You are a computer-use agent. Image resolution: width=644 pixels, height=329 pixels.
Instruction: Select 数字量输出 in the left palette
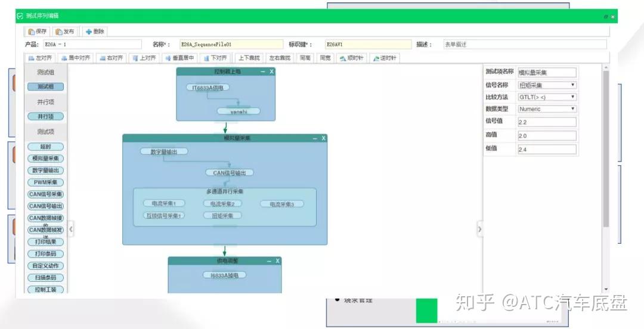(45, 170)
